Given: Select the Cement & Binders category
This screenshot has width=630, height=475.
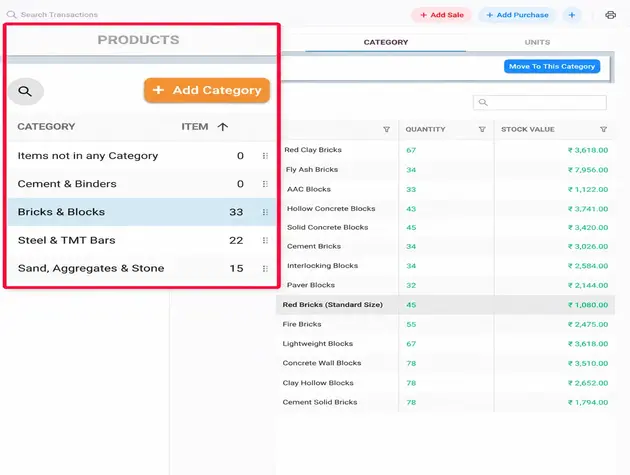Looking at the screenshot, I should pos(141,184).
